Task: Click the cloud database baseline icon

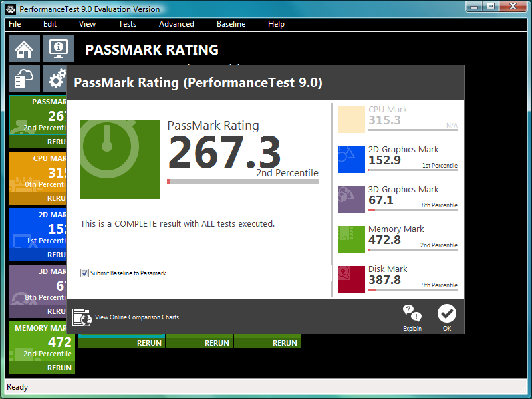Action: 24,78
